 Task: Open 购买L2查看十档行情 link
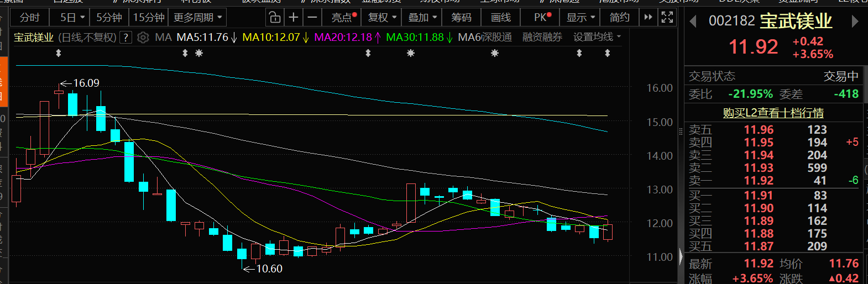tap(773, 113)
